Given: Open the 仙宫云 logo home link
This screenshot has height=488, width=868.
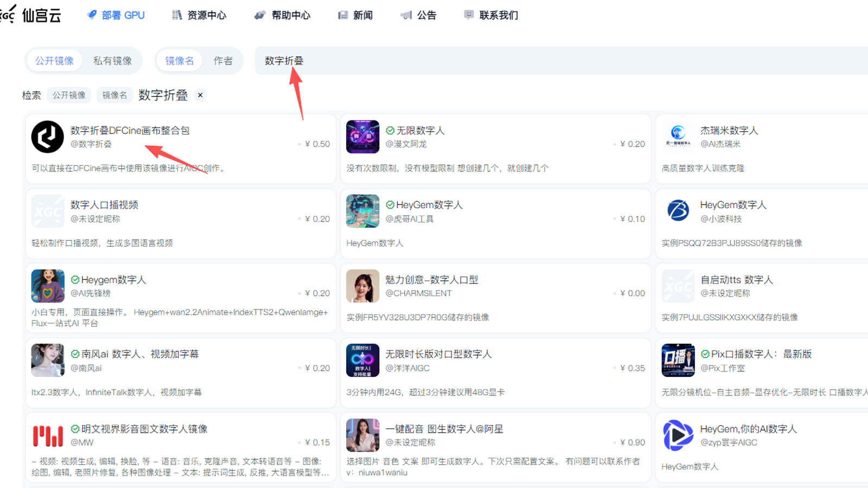Looking at the screenshot, I should click(30, 15).
